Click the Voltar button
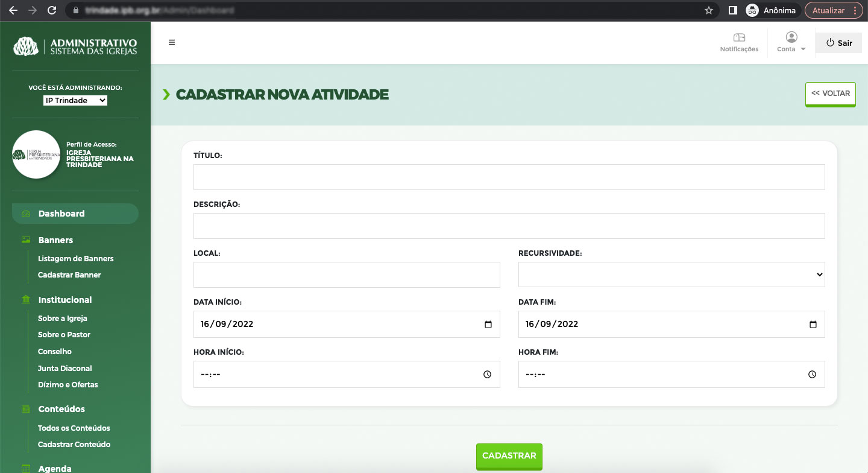The width and height of the screenshot is (868, 473). 830,94
